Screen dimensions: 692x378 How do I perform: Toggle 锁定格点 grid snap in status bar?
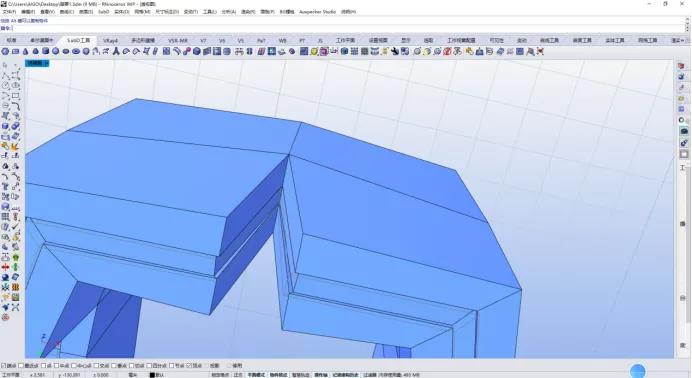point(220,375)
